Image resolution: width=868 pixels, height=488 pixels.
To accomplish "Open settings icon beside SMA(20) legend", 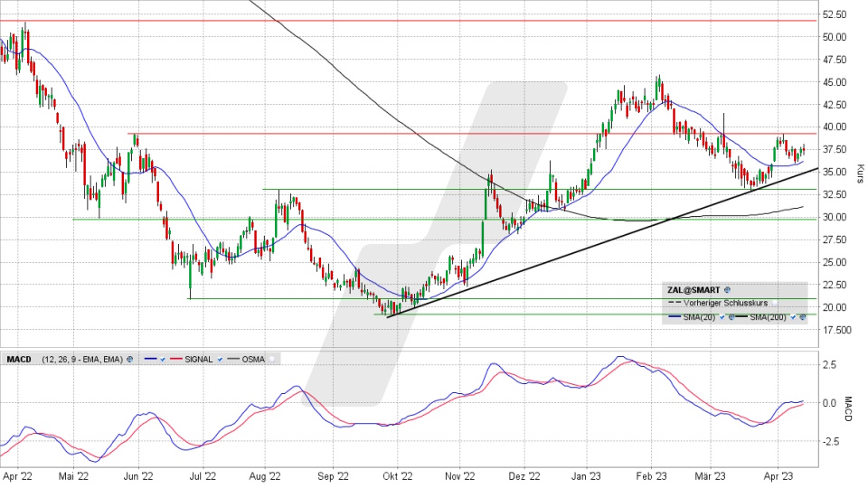I will click(x=731, y=317).
